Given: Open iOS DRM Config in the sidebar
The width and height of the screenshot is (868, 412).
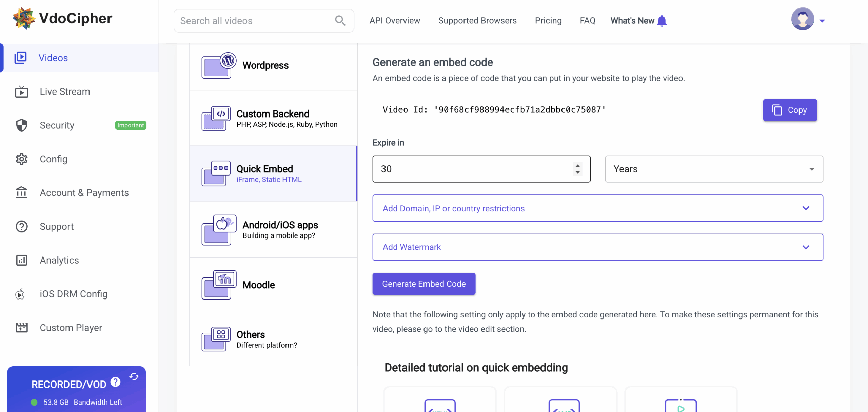Looking at the screenshot, I should click(79, 294).
